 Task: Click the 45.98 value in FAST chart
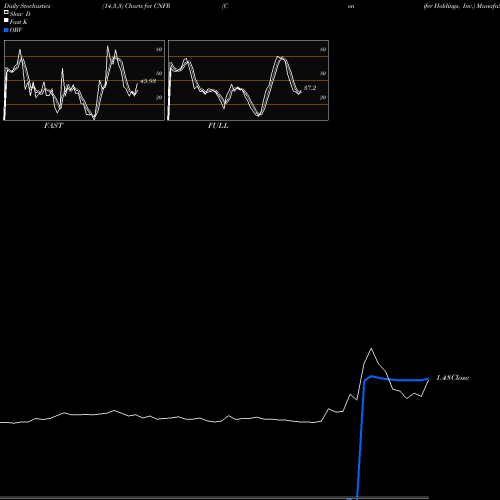pyautogui.click(x=148, y=81)
